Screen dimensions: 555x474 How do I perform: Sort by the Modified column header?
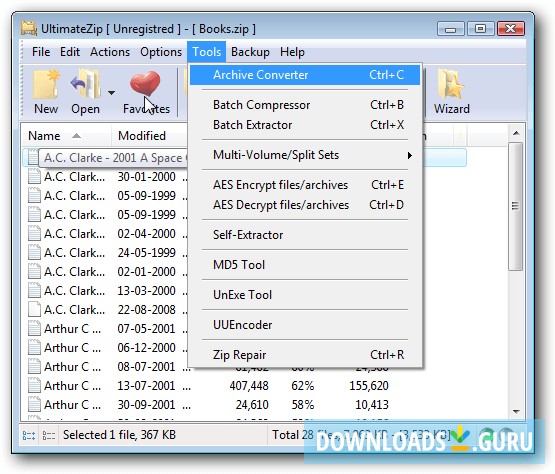(142, 136)
